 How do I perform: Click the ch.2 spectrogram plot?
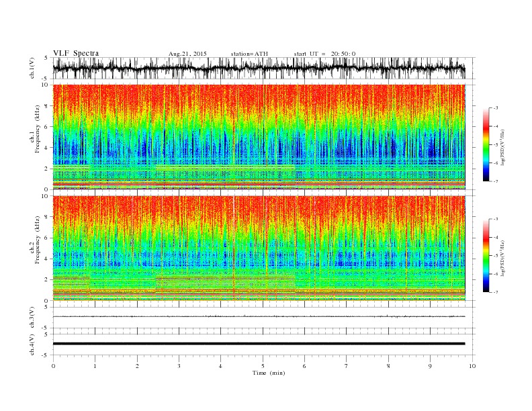point(259,248)
